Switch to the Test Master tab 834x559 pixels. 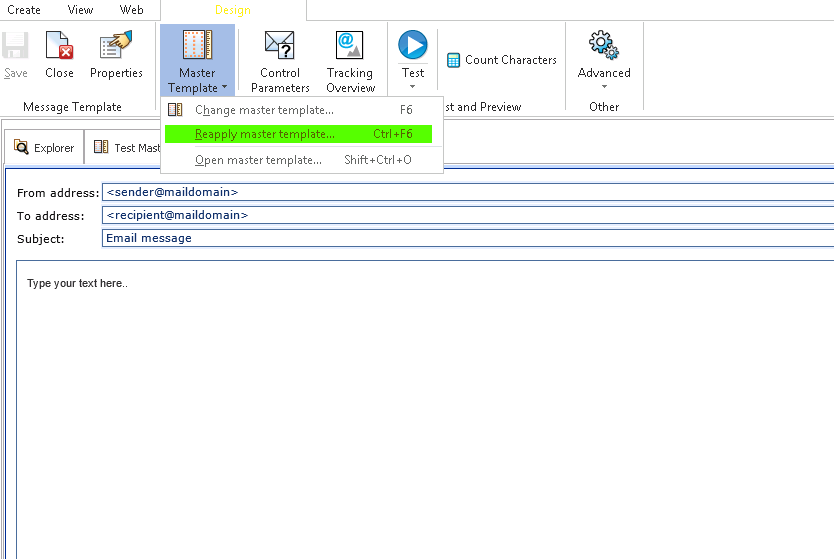point(125,147)
